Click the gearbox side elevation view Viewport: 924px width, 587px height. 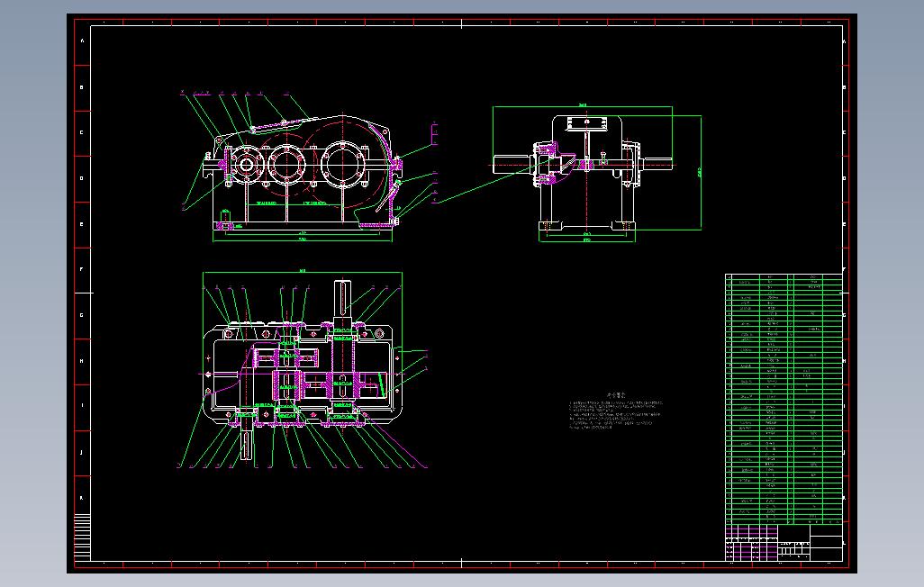pos(583,174)
